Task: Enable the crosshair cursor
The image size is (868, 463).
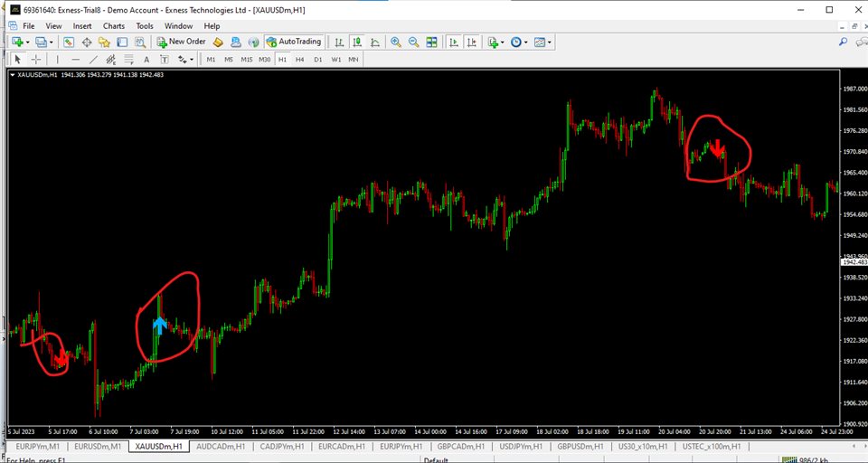Action: (36, 60)
